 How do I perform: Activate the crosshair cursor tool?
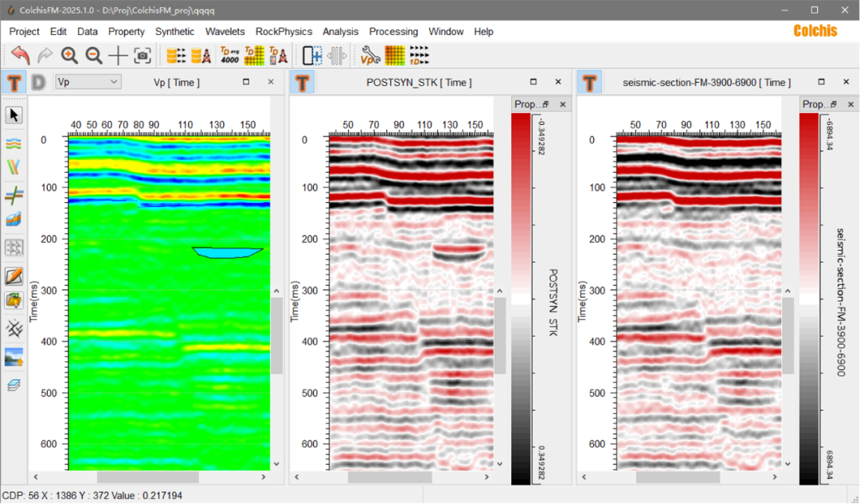click(118, 56)
